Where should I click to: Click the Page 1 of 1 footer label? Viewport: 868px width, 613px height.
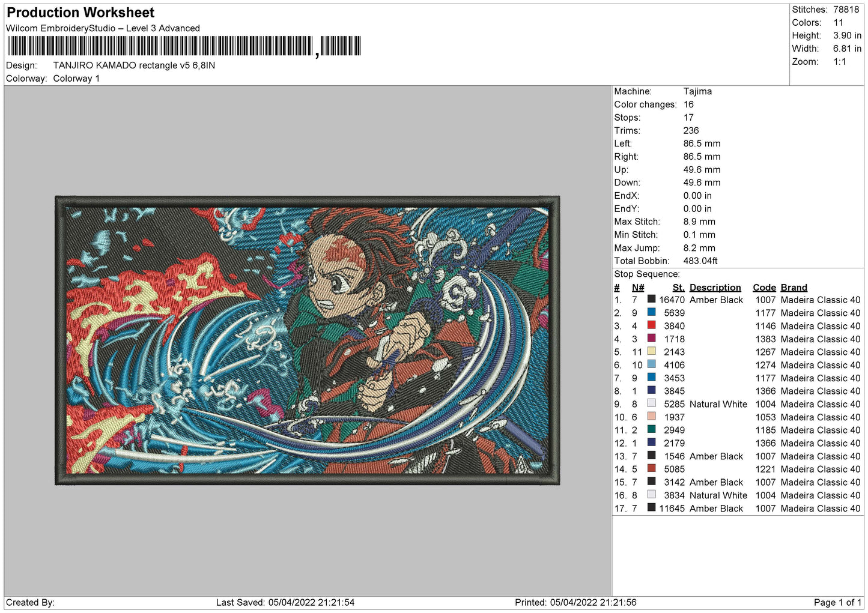click(x=837, y=602)
